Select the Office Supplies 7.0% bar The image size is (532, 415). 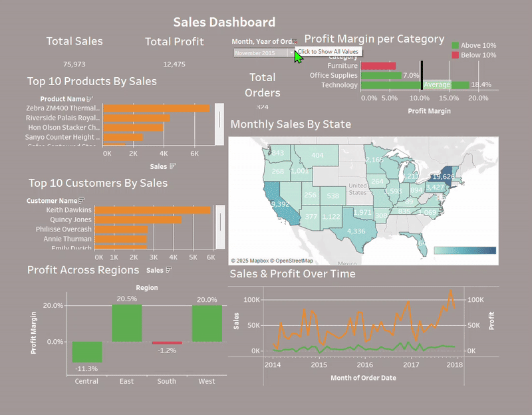tap(381, 75)
